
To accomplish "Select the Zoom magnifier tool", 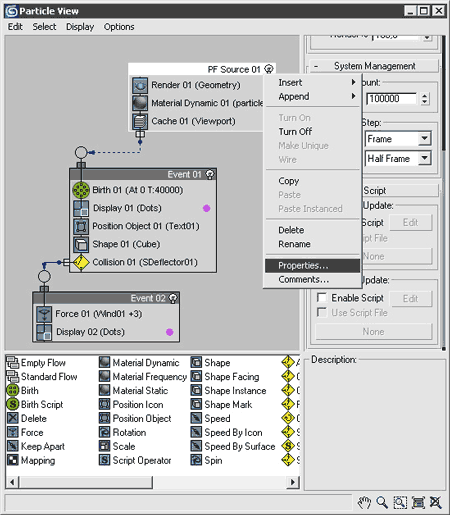I will coord(382,502).
